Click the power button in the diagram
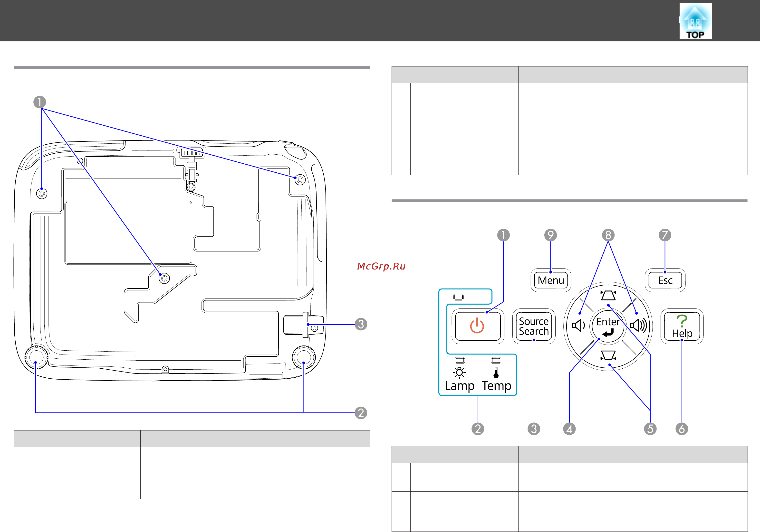 pos(478,326)
